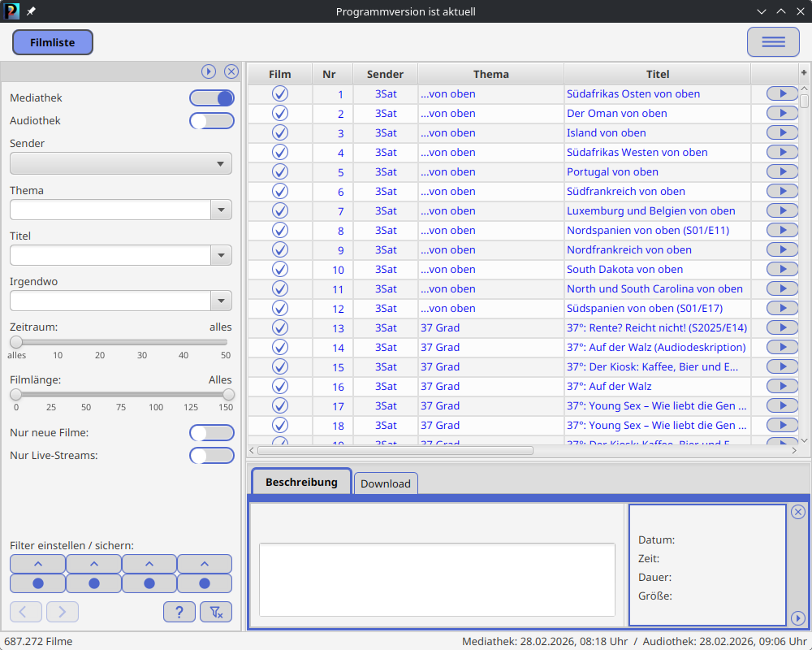The image size is (812, 650).
Task: Click the filter panel play arrow icon
Action: point(209,71)
